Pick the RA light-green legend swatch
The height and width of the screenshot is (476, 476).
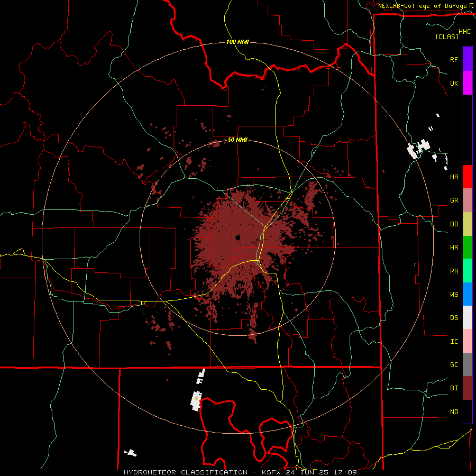(x=467, y=271)
